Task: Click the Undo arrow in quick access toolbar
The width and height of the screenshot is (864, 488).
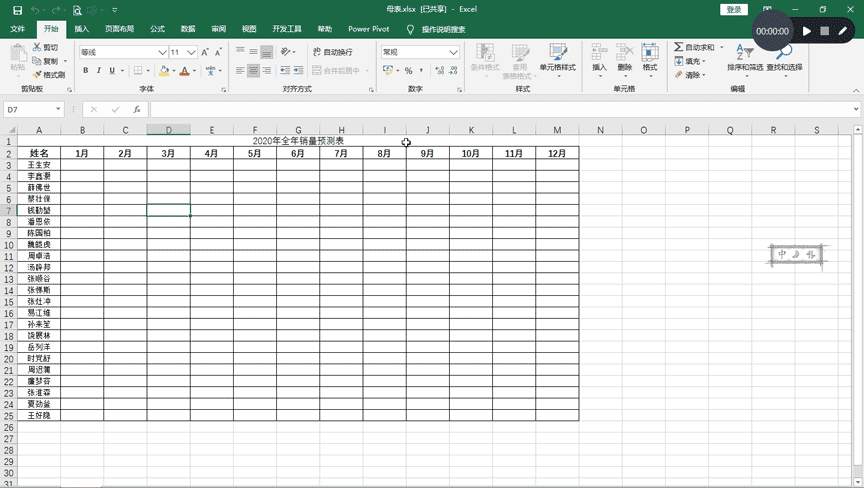Action: (35, 10)
